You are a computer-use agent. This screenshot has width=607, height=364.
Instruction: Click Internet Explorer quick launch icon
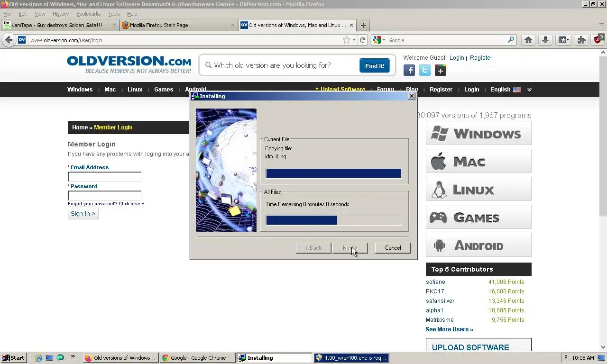[38, 358]
